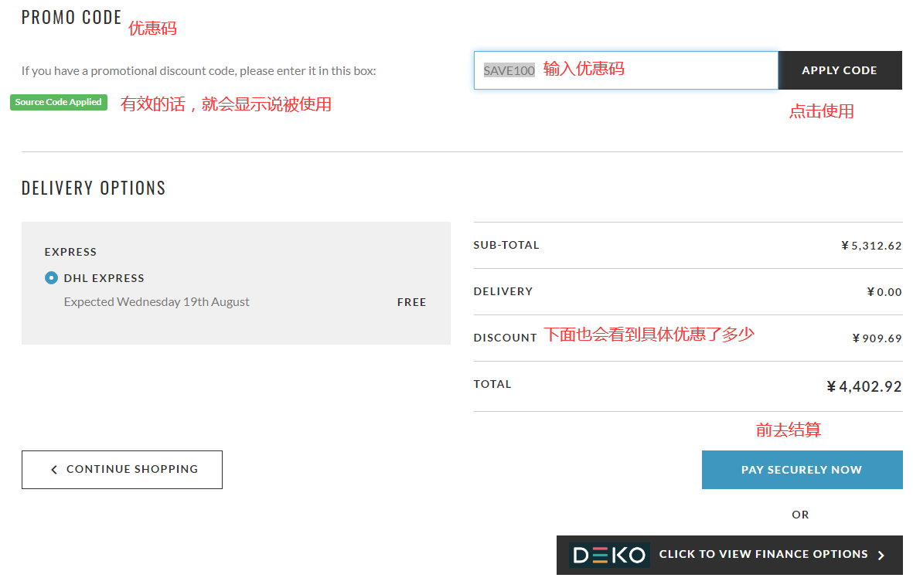This screenshot has height=588, width=913.
Task: Click the DHL EXPRESS option label
Action: coord(104,278)
